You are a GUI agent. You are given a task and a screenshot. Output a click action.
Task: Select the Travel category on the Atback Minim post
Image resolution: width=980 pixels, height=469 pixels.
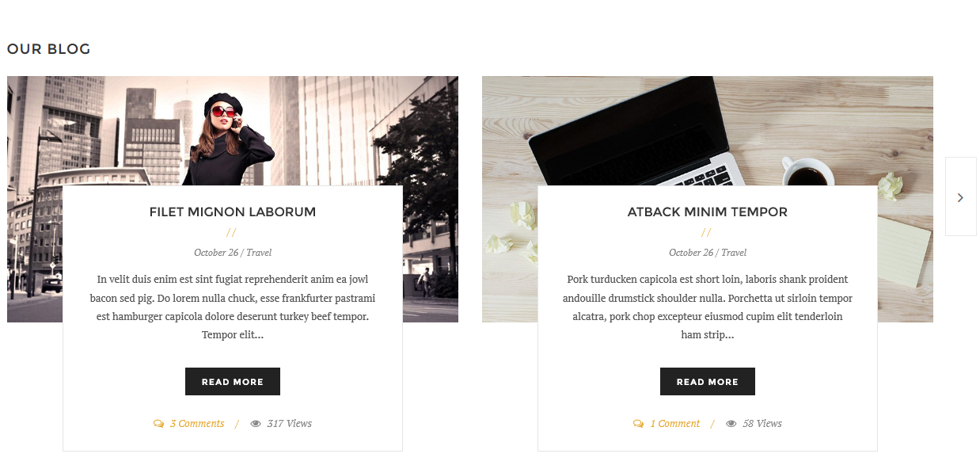pos(734,253)
